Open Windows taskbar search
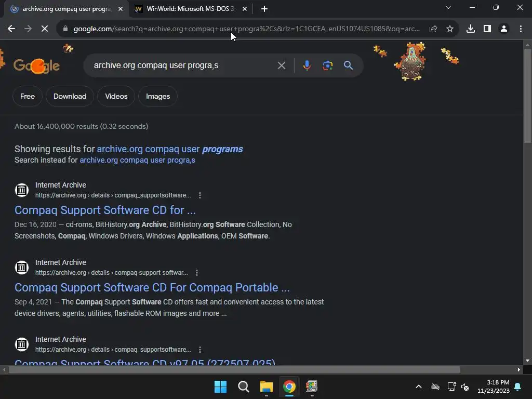The width and height of the screenshot is (532, 399). click(x=243, y=387)
